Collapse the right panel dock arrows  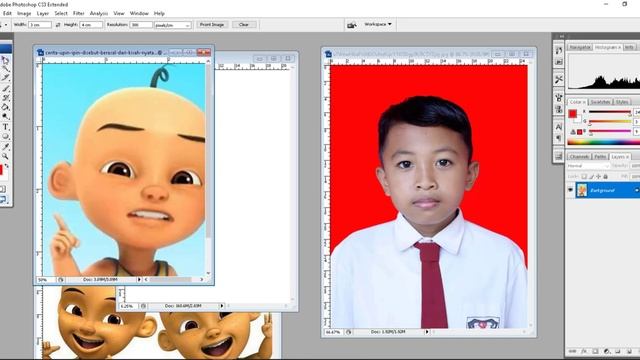[562, 36]
